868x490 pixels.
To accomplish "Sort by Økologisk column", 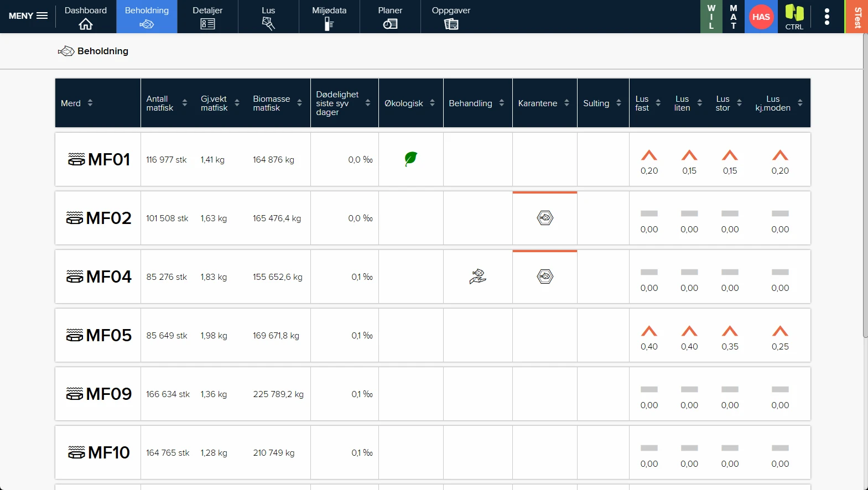I will click(432, 103).
